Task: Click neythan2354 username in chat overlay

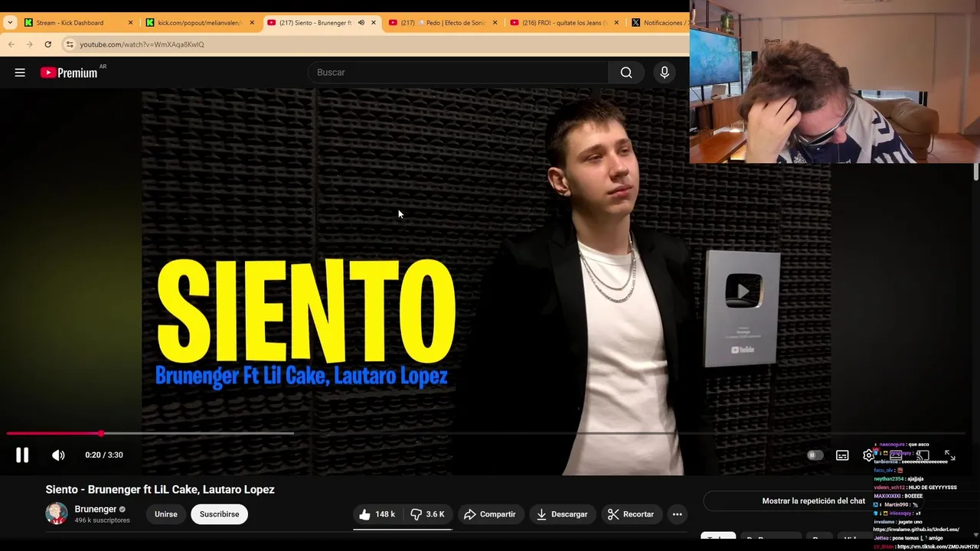Action: coord(889,479)
